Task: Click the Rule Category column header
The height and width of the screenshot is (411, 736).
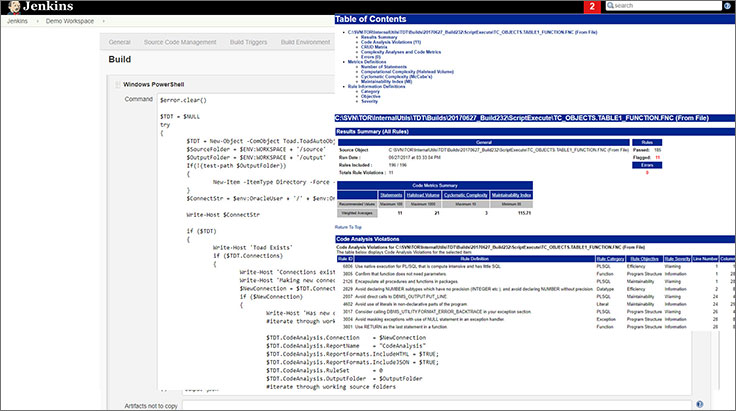Action: click(610, 259)
